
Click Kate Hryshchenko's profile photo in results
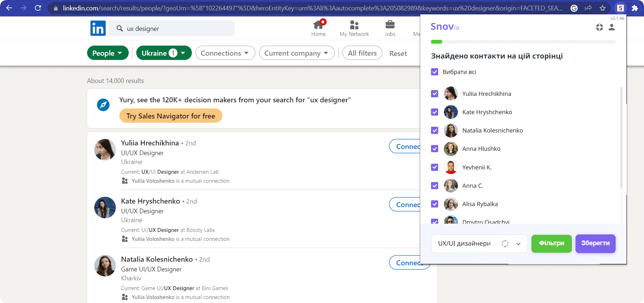105,208
